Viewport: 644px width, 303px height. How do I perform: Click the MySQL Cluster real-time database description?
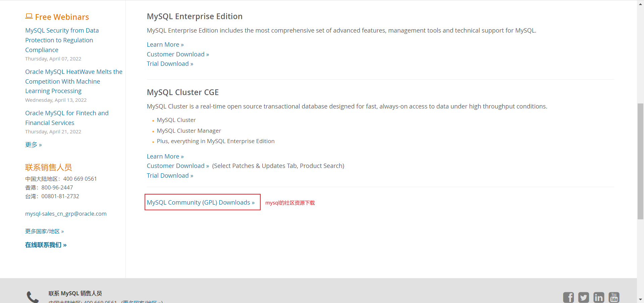pos(347,106)
